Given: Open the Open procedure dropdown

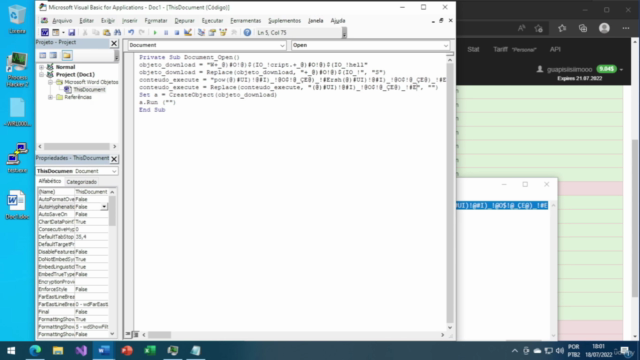Looking at the screenshot, I should pyautogui.click(x=446, y=45).
